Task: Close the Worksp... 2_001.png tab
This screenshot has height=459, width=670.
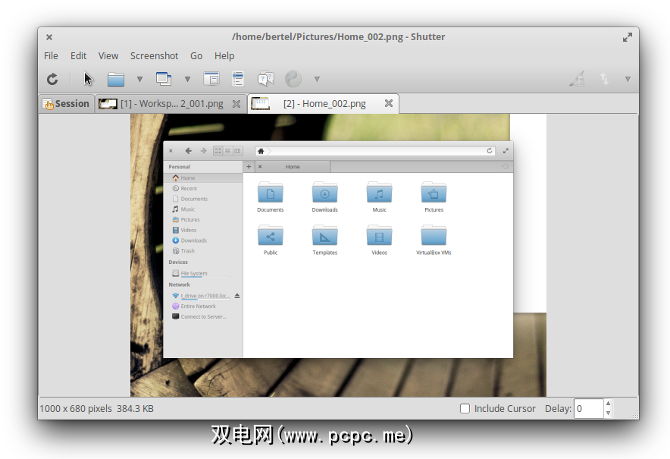Action: coord(236,104)
